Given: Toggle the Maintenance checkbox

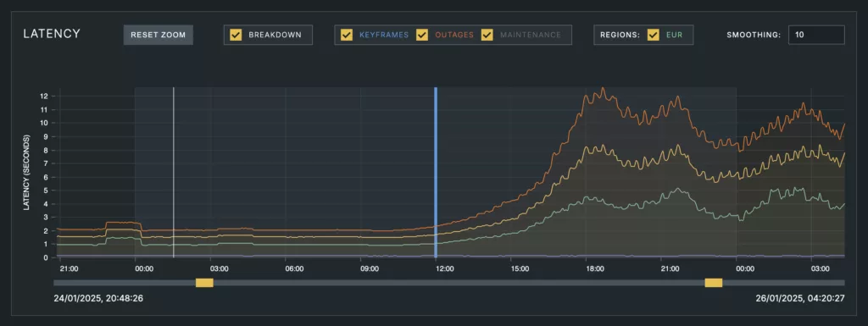Looking at the screenshot, I should point(487,35).
